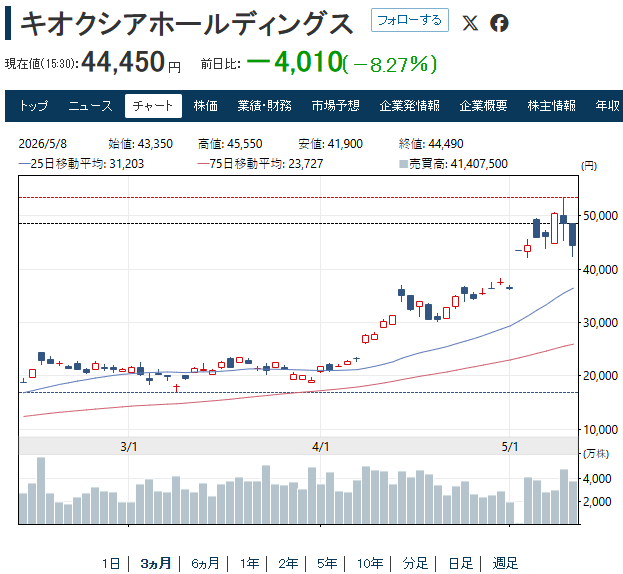Select the 3ヵ月 chart range
This screenshot has width=623, height=574.
[155, 563]
